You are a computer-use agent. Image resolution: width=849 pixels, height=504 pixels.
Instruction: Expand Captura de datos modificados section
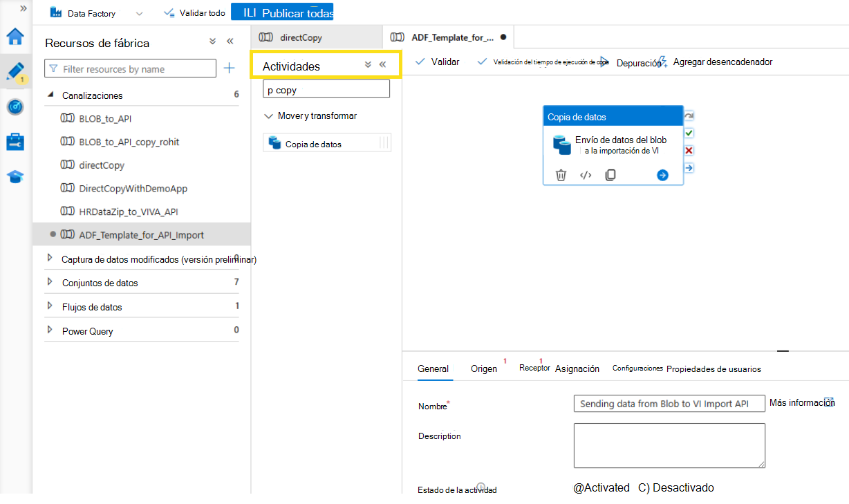(49, 258)
